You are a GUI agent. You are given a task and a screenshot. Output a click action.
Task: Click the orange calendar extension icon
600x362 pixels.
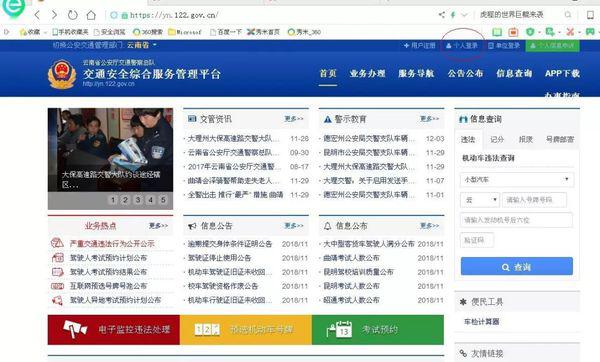[513, 32]
